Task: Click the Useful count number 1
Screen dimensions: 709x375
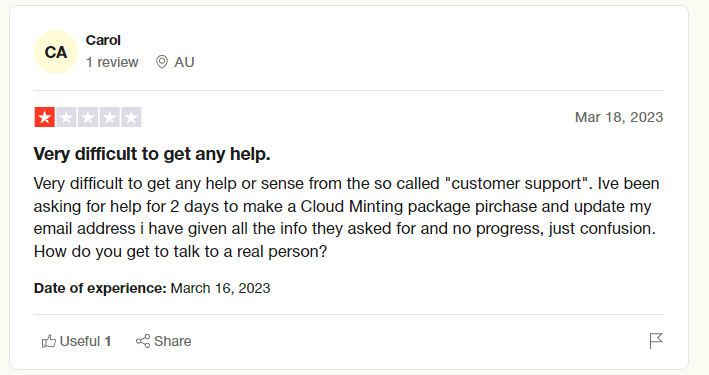Action: coord(108,341)
